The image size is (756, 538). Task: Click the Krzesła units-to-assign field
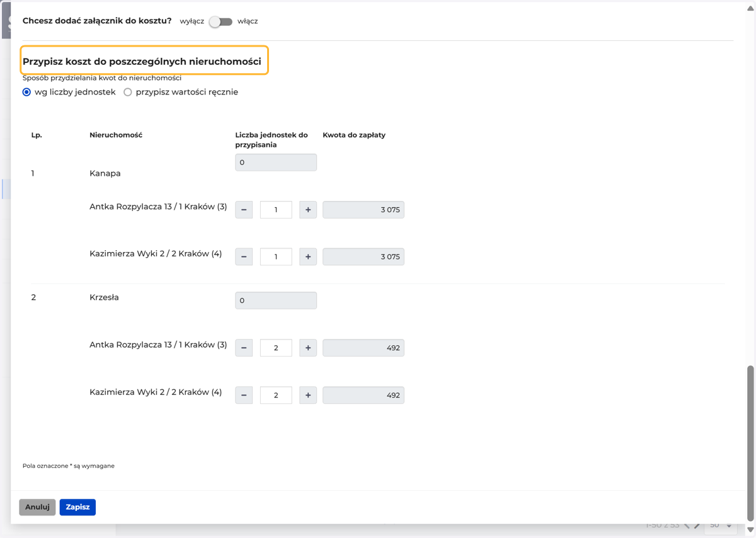click(276, 300)
